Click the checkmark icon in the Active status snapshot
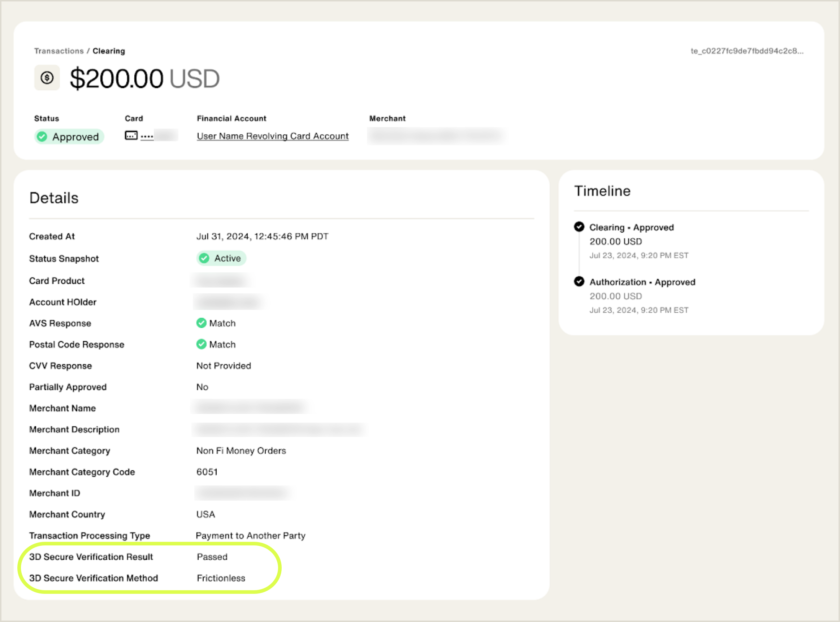Image resolution: width=840 pixels, height=622 pixels. 204,258
